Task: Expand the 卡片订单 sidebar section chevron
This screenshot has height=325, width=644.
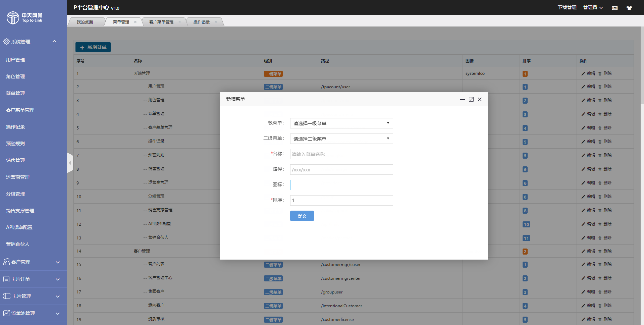Action: click(x=58, y=279)
